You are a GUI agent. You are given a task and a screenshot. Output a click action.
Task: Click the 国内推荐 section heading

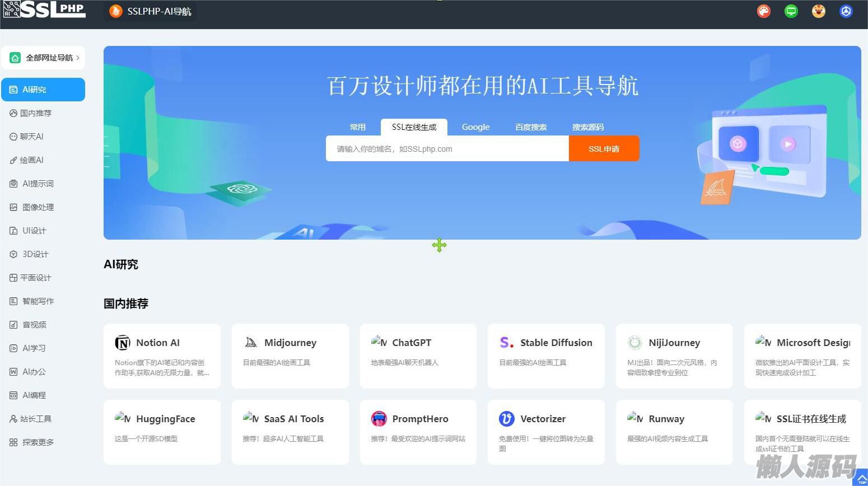tap(126, 303)
